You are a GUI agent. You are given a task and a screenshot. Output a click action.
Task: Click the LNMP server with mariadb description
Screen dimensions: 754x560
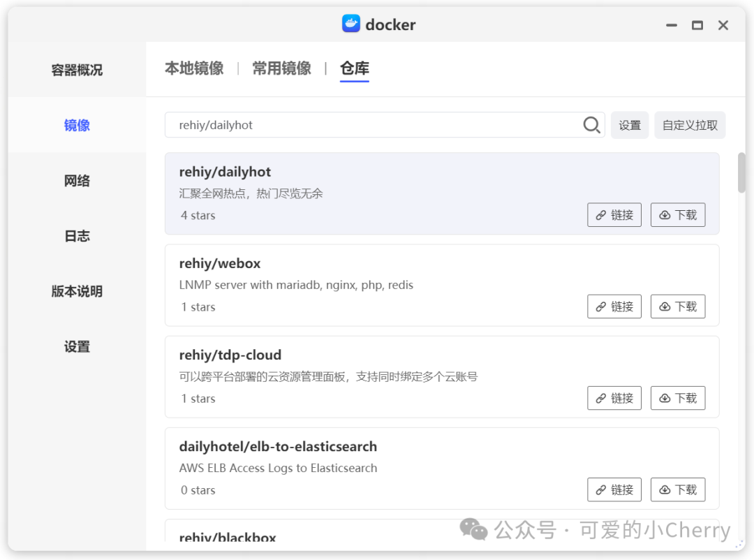click(x=296, y=286)
